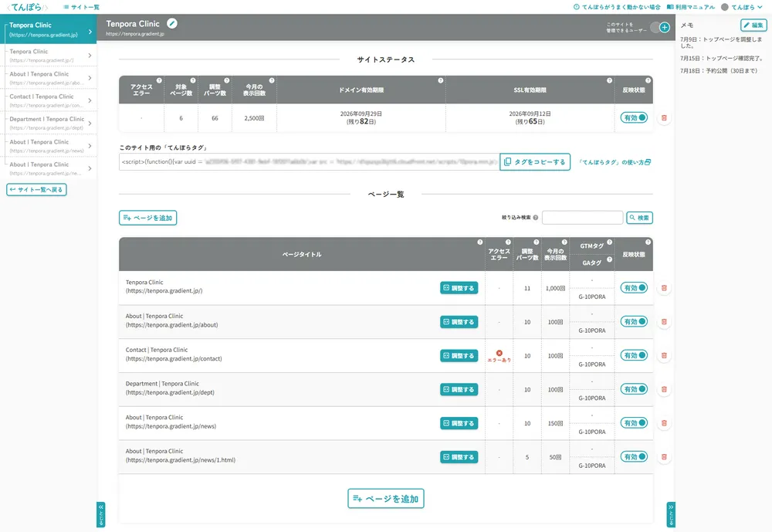The image size is (772, 532).
Task: Toggle 有効 for the /about page
Action: [634, 322]
